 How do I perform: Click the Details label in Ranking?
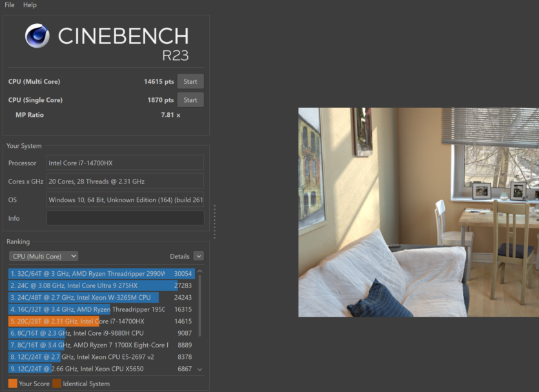pyautogui.click(x=179, y=256)
